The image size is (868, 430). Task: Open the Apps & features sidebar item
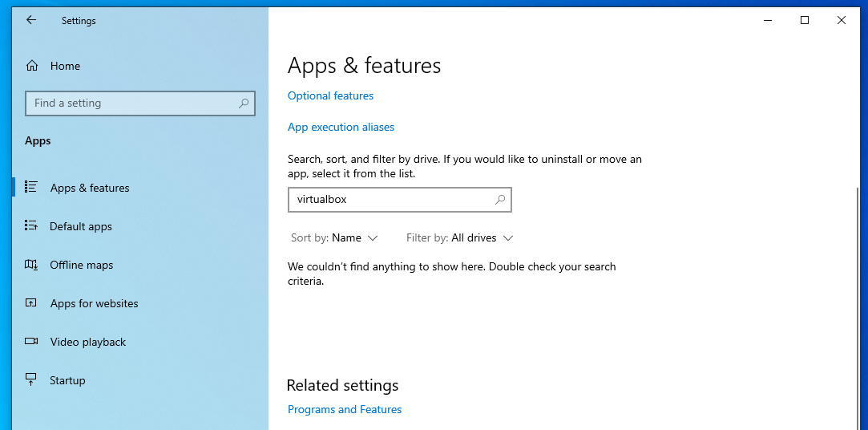coord(89,188)
